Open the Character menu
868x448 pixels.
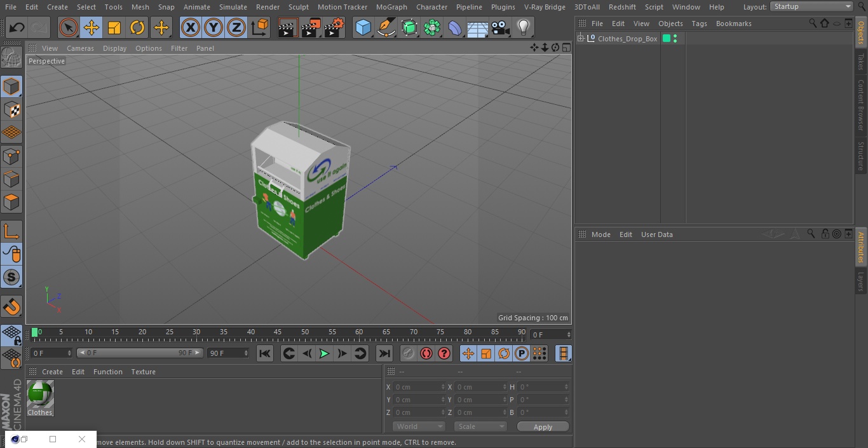click(431, 7)
